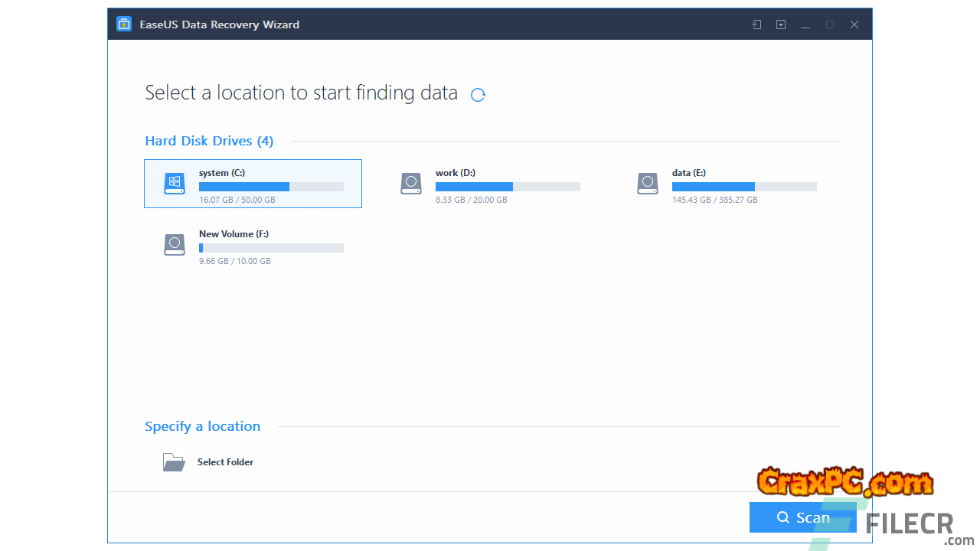This screenshot has width=980, height=551.
Task: Close the EaseUS Data Recovery Wizard window
Action: [x=854, y=24]
